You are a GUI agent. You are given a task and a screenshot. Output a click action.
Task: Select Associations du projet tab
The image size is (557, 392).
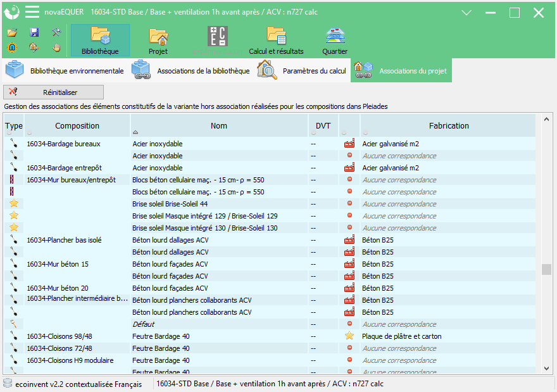point(401,70)
